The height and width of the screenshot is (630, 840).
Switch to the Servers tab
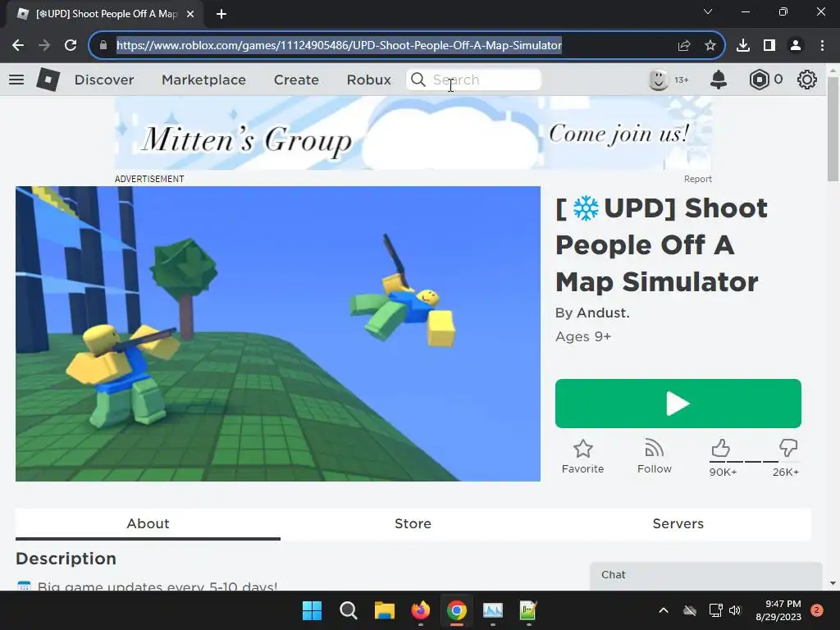tap(678, 523)
